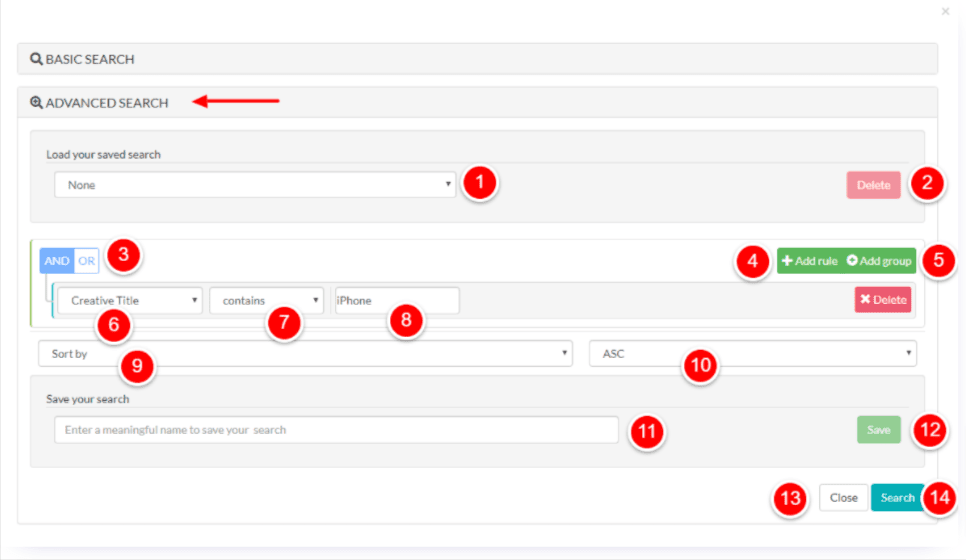966x560 pixels.
Task: Click the 'Load your saved search' label
Action: click(104, 155)
